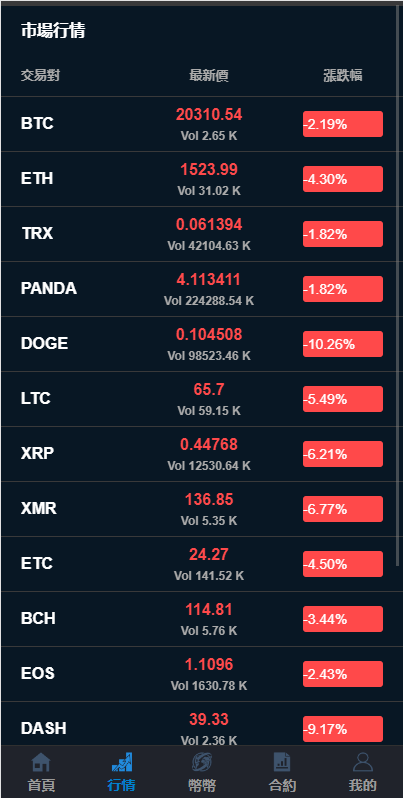
Task: Click XRP's -6.21% change badge
Action: coord(342,454)
